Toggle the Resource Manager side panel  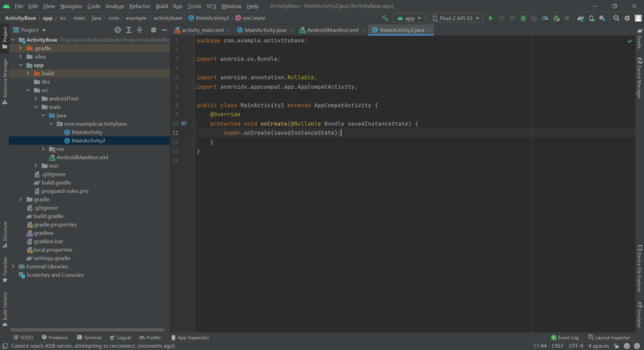(5, 81)
